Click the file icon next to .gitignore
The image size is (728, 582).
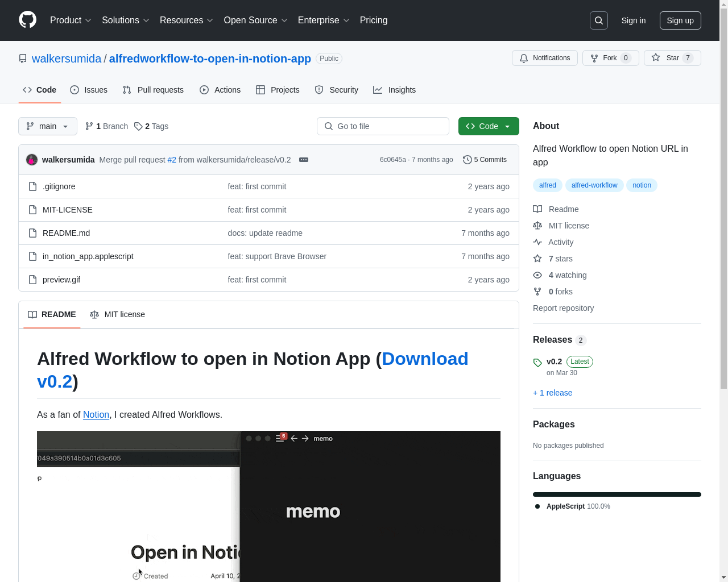(33, 186)
